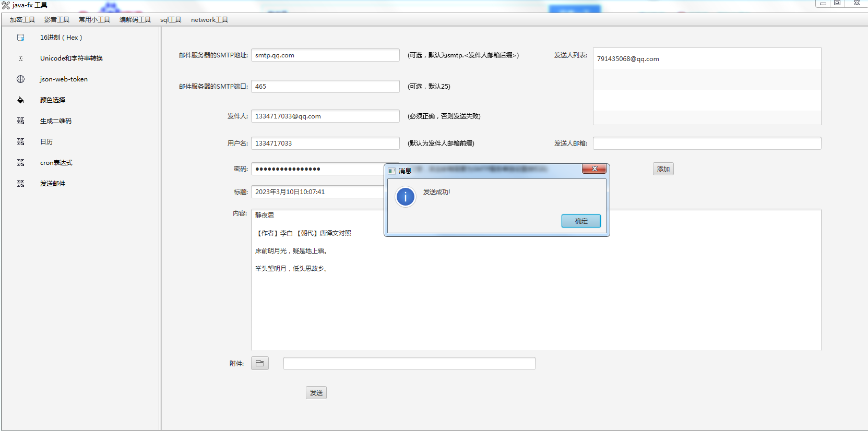868x431 pixels.
Task: Focus the 发送人邮箱 input field
Action: point(707,143)
